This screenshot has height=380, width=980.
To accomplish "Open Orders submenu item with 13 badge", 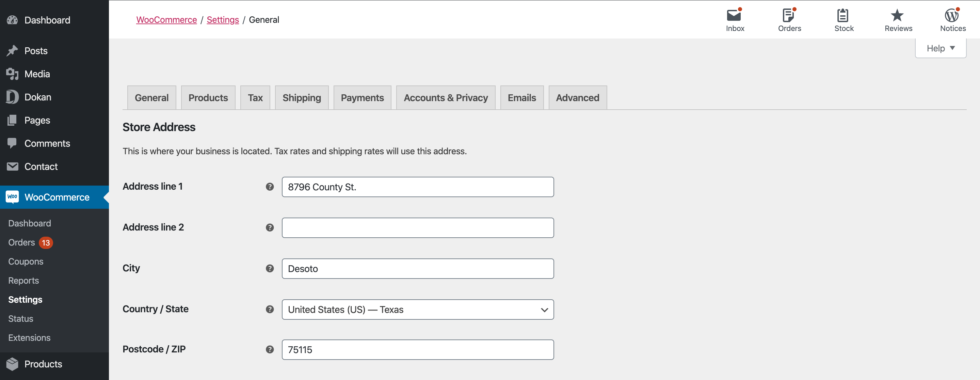I will click(x=30, y=242).
